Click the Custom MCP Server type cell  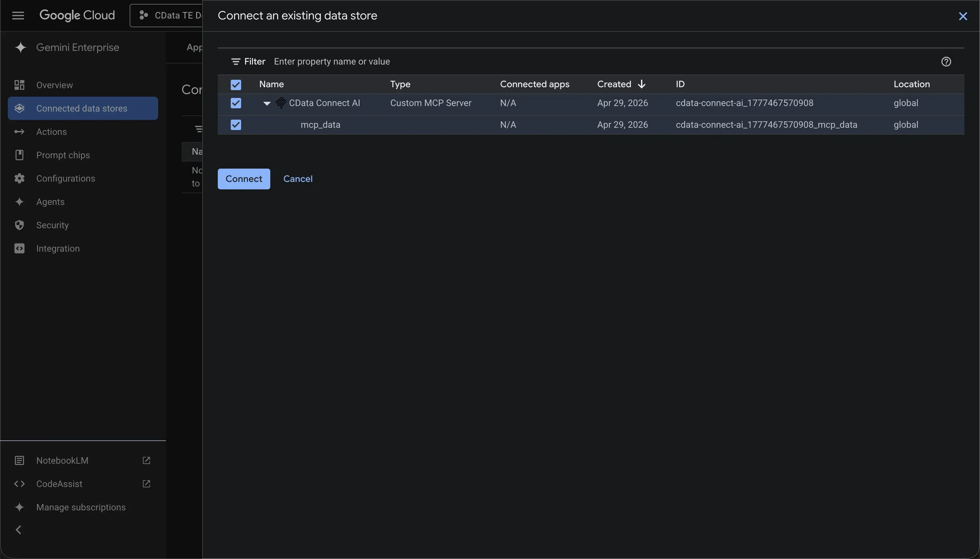pos(430,103)
